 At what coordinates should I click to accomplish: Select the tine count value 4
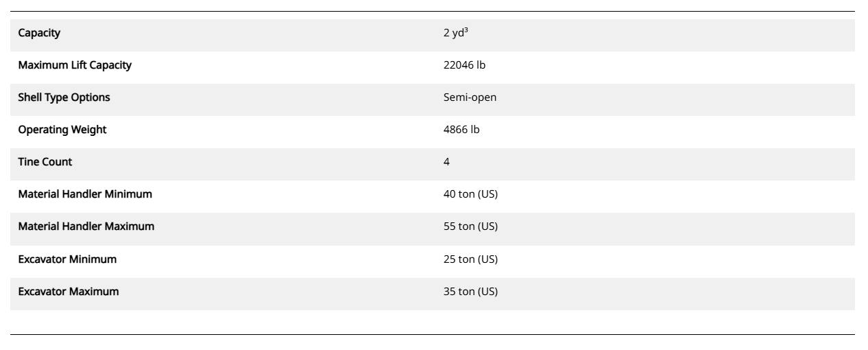pos(447,162)
